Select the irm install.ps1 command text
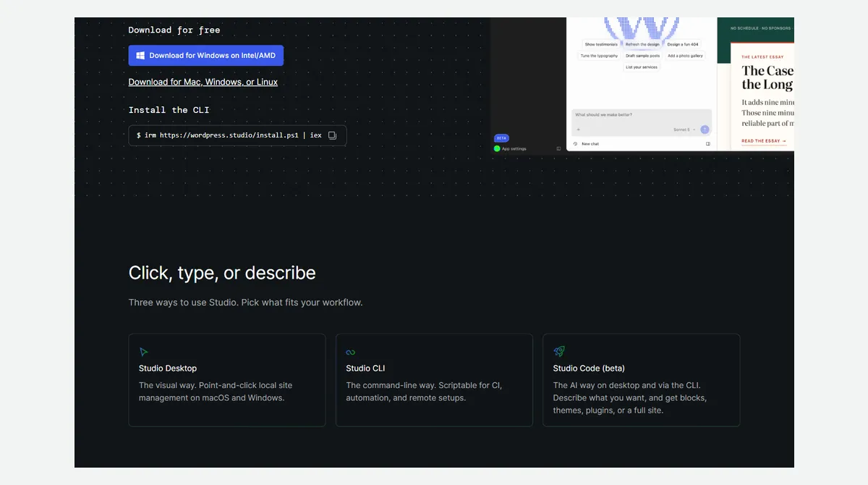868x485 pixels. point(229,135)
